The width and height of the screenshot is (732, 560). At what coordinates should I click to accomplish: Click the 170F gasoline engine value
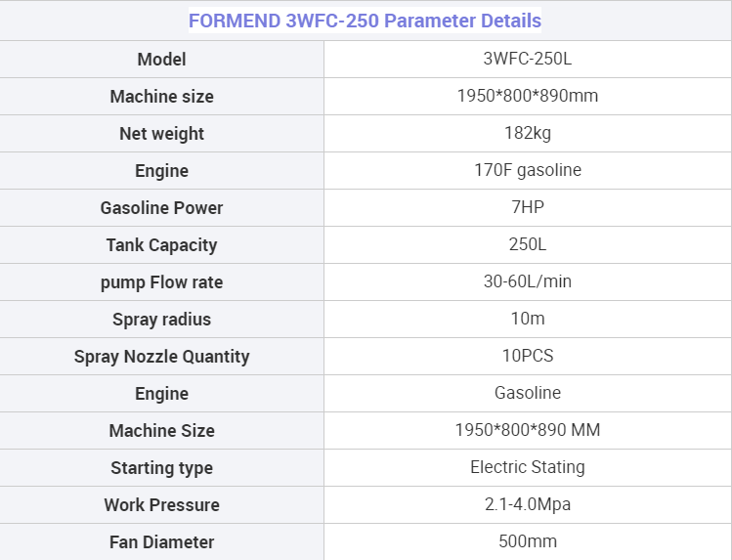(528, 170)
